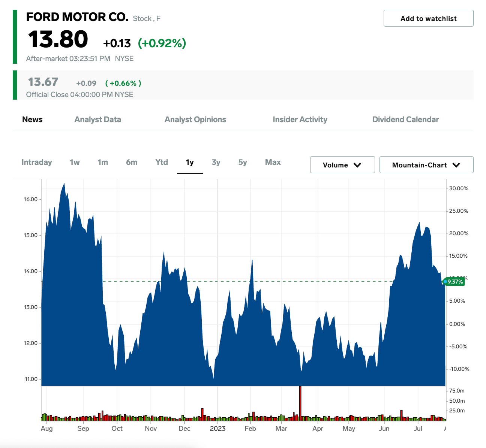
Task: Click the 25.0m volume axis label
Action: [x=457, y=411]
